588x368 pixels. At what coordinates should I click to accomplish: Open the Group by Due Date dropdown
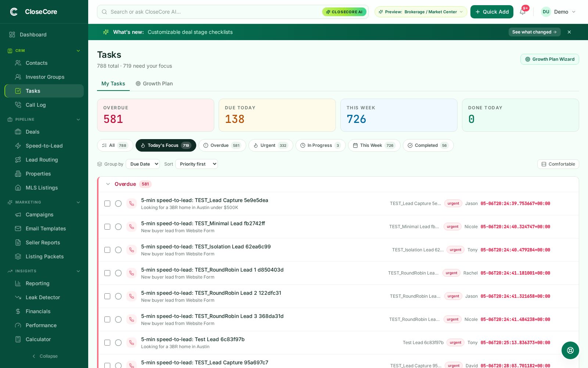tap(143, 164)
